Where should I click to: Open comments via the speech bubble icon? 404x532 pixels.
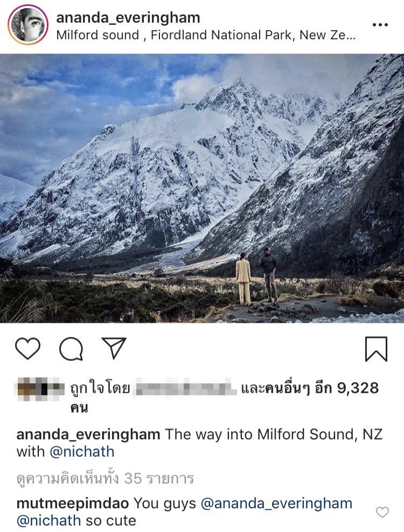[x=71, y=348]
